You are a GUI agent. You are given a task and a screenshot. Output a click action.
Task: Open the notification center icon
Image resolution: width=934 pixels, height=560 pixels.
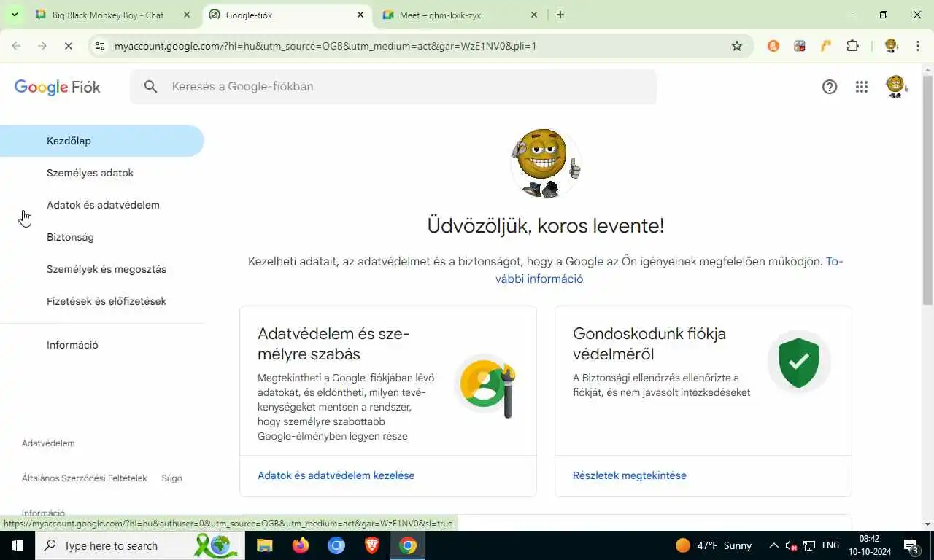tap(911, 545)
